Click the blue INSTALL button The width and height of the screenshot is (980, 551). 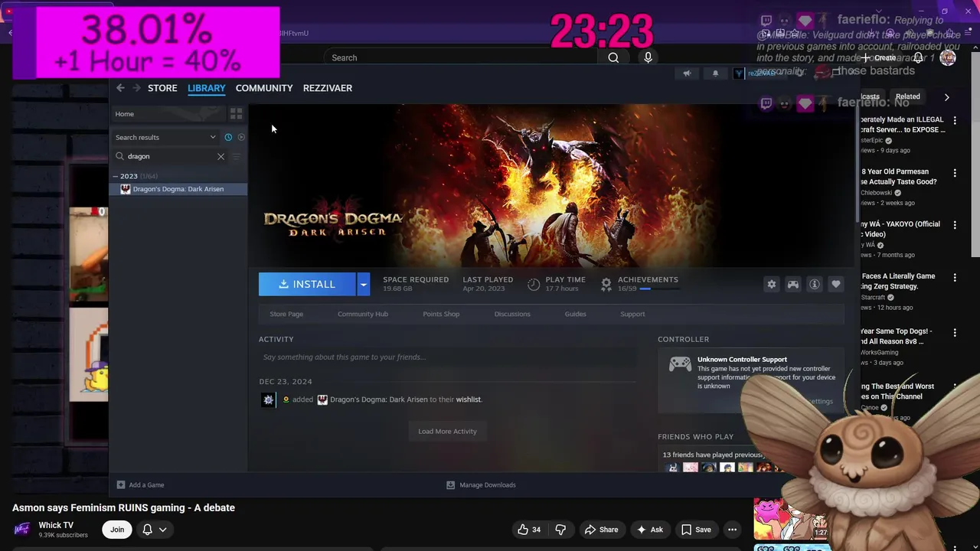[x=307, y=284]
